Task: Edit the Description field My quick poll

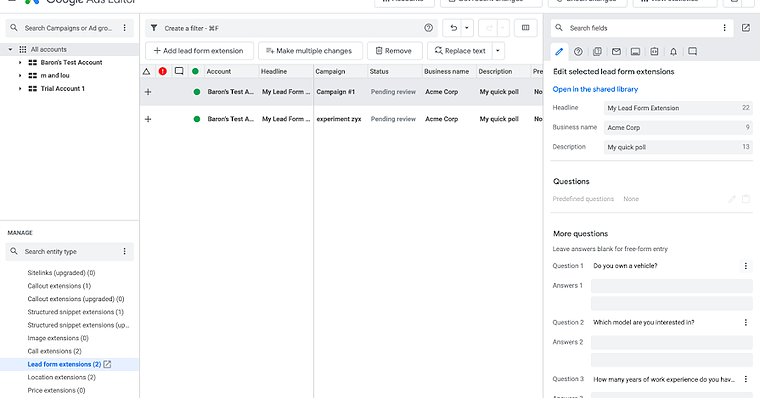Action: (678, 147)
